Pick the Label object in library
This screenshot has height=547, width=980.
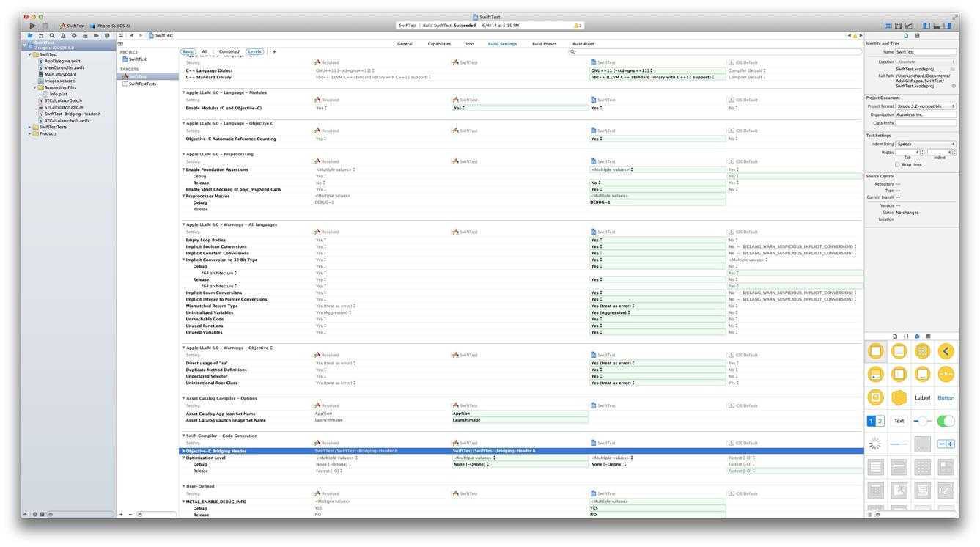point(922,397)
